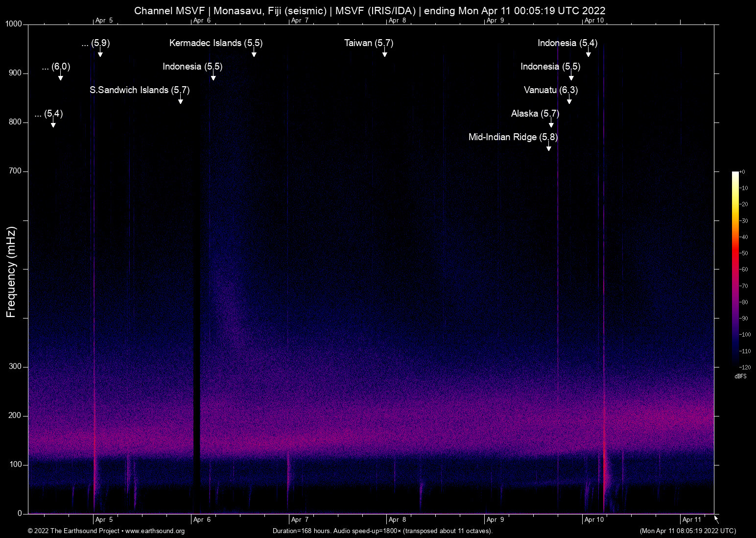Click the Apr 11 tab label on bottom axis

click(x=690, y=519)
